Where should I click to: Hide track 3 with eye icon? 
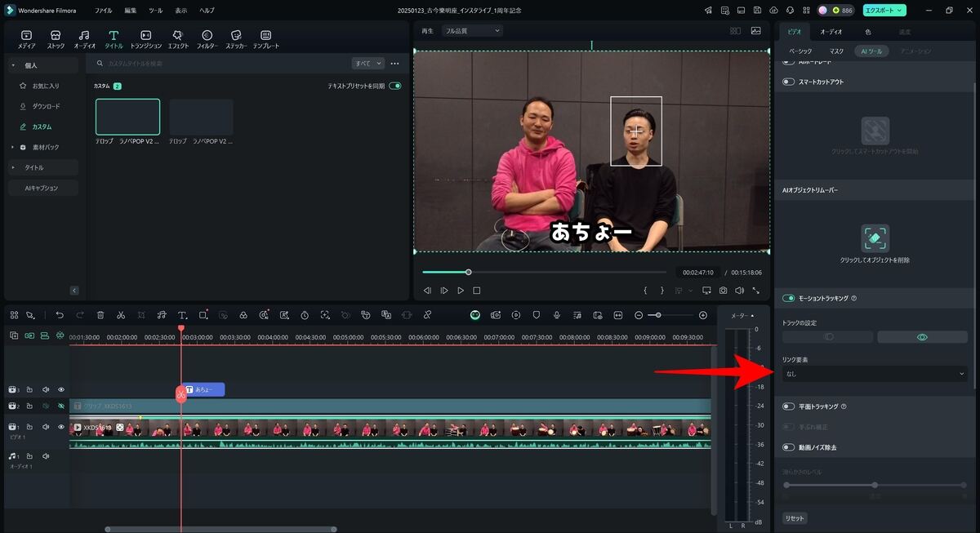point(60,389)
